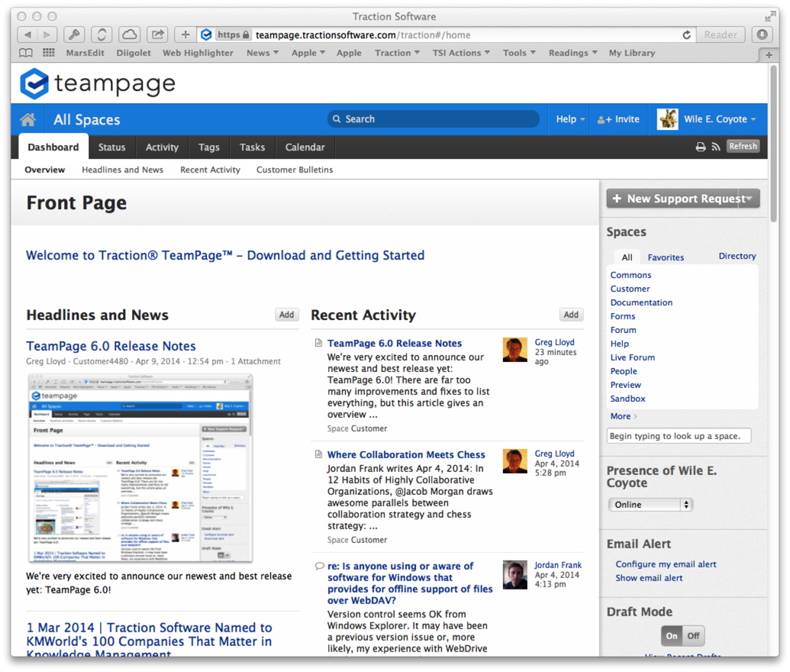
Task: Open the Safari downloads icon
Action: [x=761, y=34]
